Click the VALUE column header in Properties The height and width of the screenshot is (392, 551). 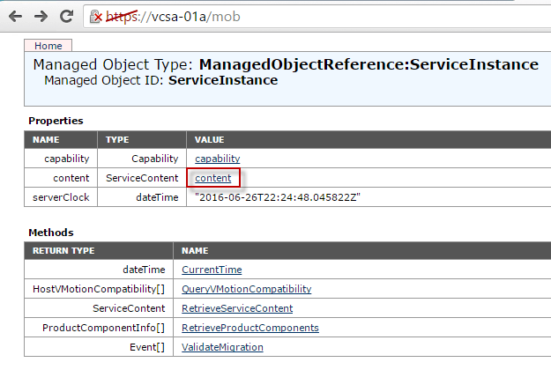[209, 139]
